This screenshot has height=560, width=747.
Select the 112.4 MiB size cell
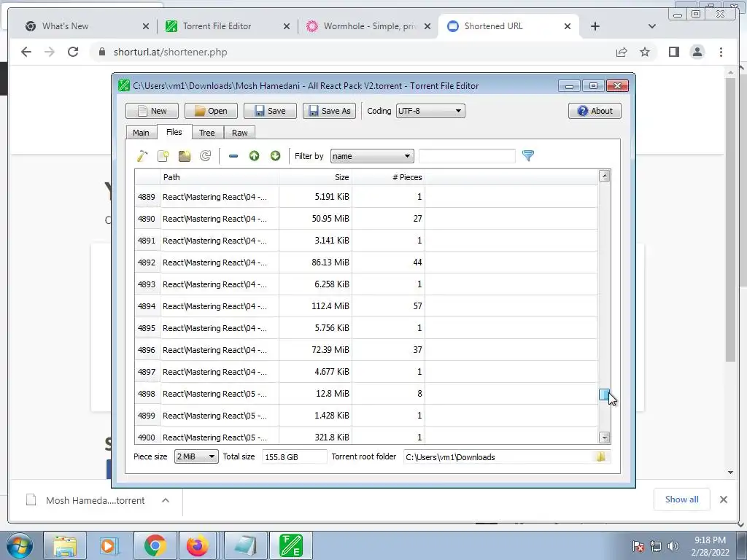click(x=315, y=306)
